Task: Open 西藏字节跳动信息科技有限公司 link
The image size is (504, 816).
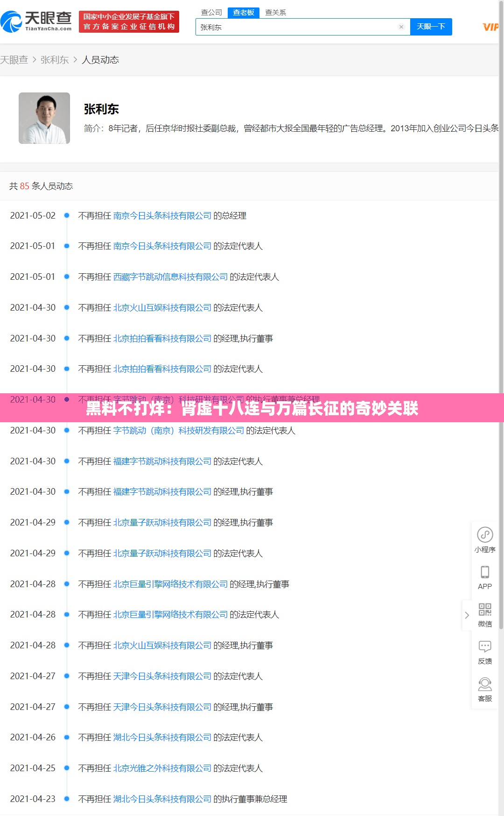Action: [170, 277]
